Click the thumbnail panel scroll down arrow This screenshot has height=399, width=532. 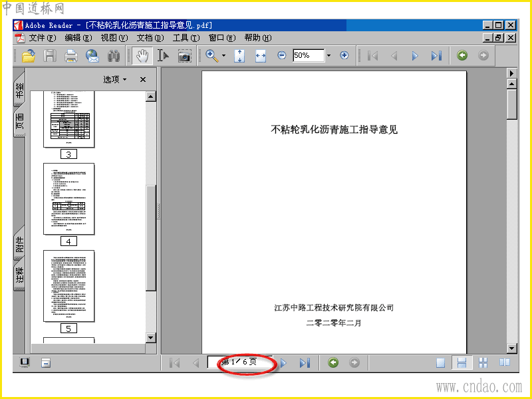[151, 338]
